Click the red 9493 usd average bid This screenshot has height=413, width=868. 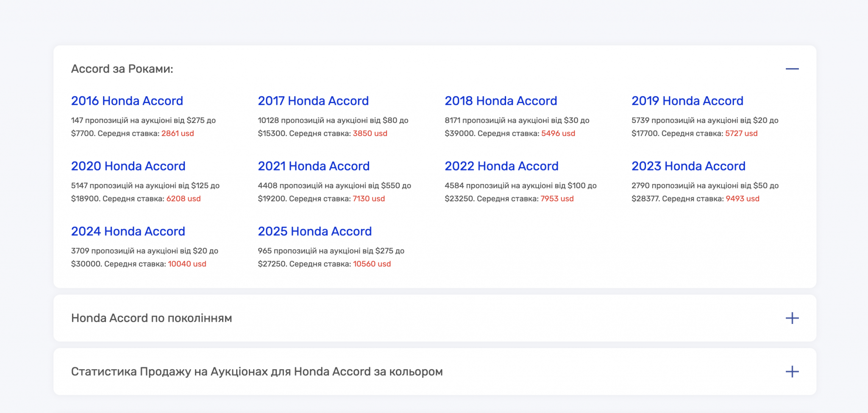[742, 199]
